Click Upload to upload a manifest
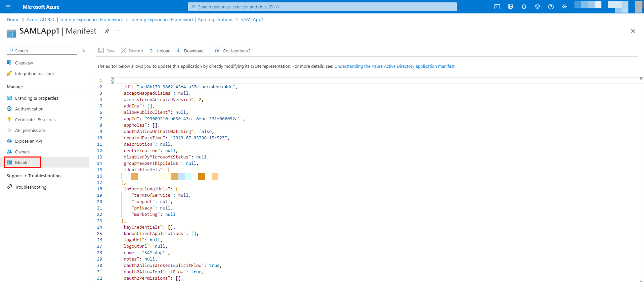 [160, 51]
